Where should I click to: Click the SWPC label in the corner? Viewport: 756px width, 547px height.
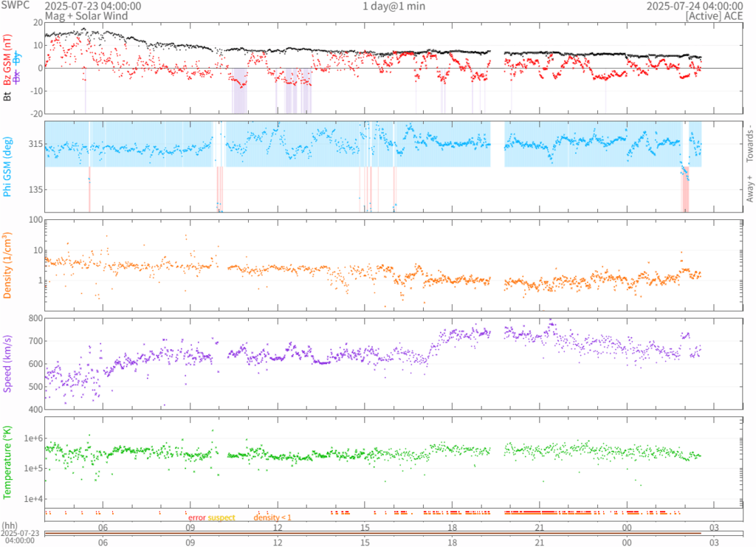pyautogui.click(x=15, y=6)
